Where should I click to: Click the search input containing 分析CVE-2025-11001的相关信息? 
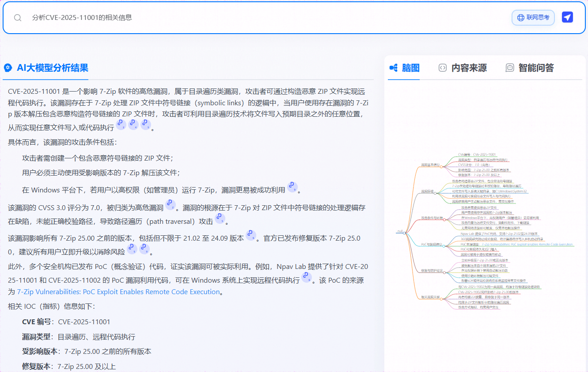133,18
